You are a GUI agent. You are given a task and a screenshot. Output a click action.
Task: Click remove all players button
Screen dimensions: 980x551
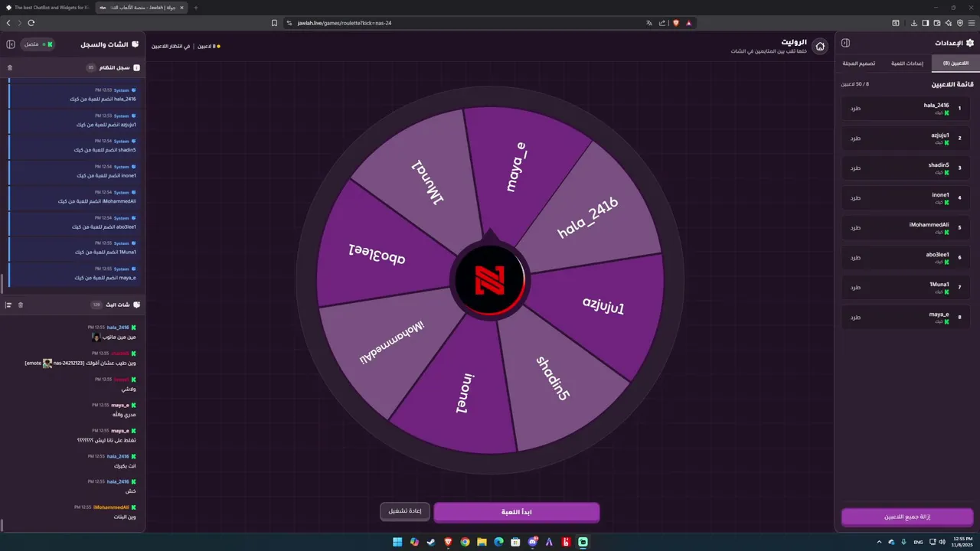click(907, 517)
